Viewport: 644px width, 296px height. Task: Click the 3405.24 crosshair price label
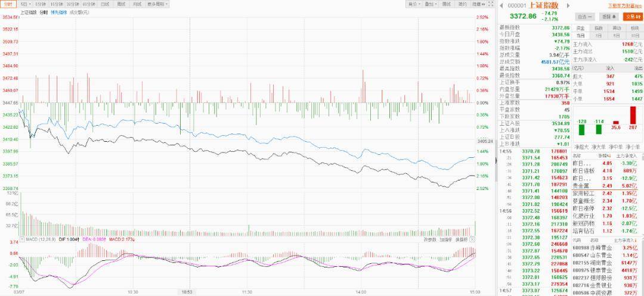(x=485, y=141)
